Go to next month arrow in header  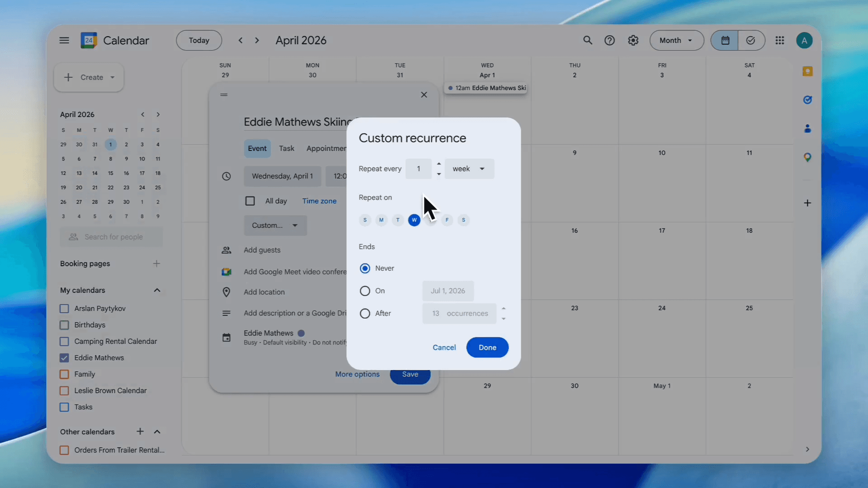[x=257, y=41]
